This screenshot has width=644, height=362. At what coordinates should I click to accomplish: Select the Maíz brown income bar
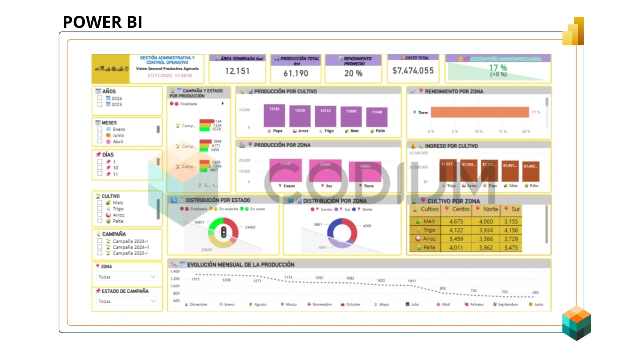tap(510, 171)
